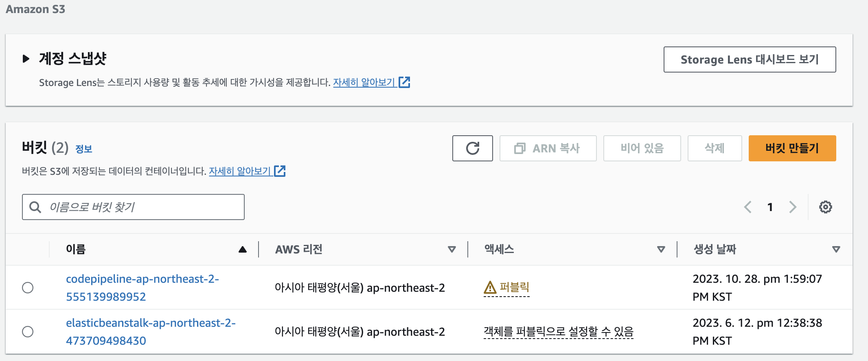Click the external link icon beside Storage Lens 자세히 알아보기
868x361 pixels.
[404, 82]
